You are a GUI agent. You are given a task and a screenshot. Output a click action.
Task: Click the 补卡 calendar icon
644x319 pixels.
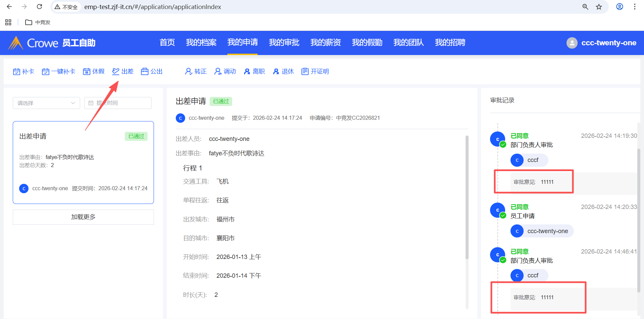coord(16,71)
